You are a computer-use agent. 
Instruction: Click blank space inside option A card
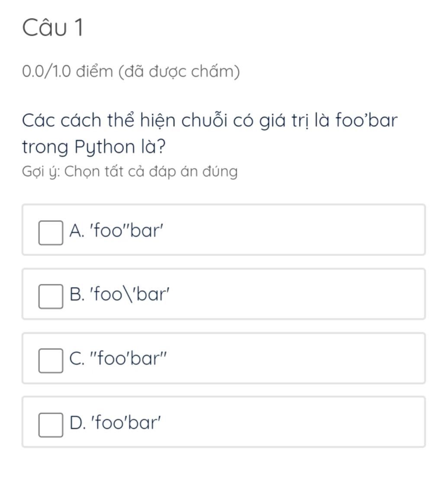point(289,230)
